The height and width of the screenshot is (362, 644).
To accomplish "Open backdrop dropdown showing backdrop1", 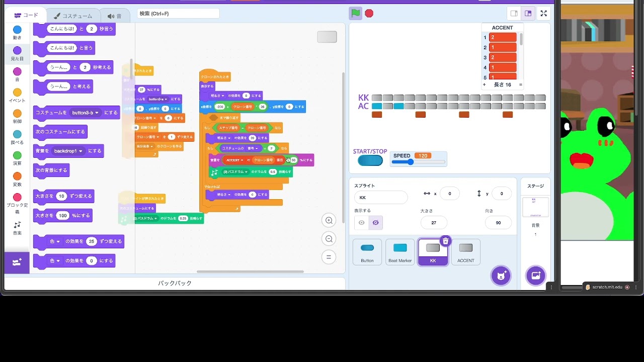I will pyautogui.click(x=68, y=151).
